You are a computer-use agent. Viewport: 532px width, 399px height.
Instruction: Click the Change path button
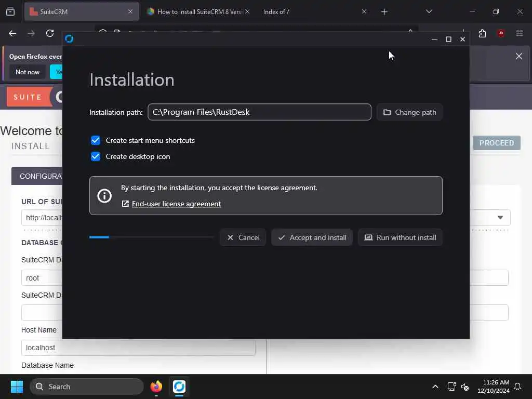click(409, 112)
